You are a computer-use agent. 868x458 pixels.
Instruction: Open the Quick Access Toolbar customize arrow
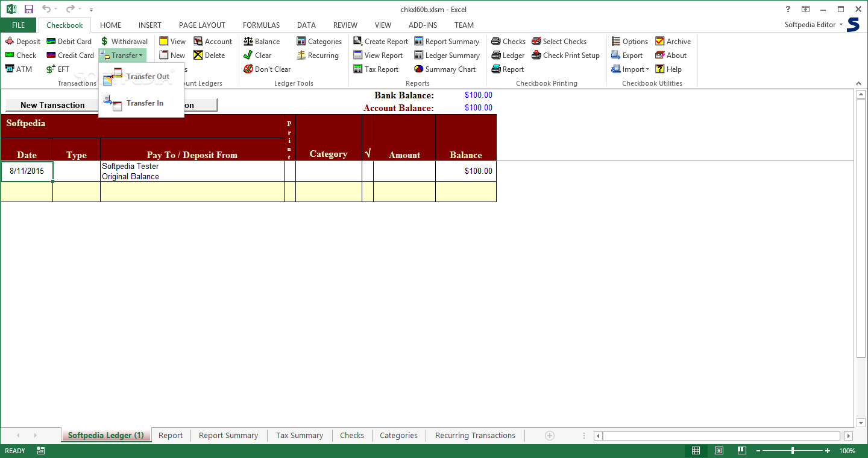coord(91,10)
